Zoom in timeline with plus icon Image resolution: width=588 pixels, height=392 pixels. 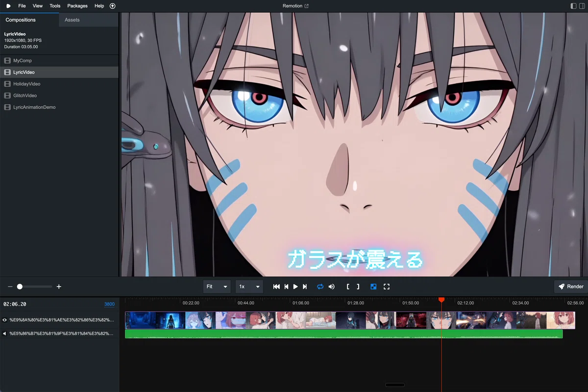[x=59, y=287]
